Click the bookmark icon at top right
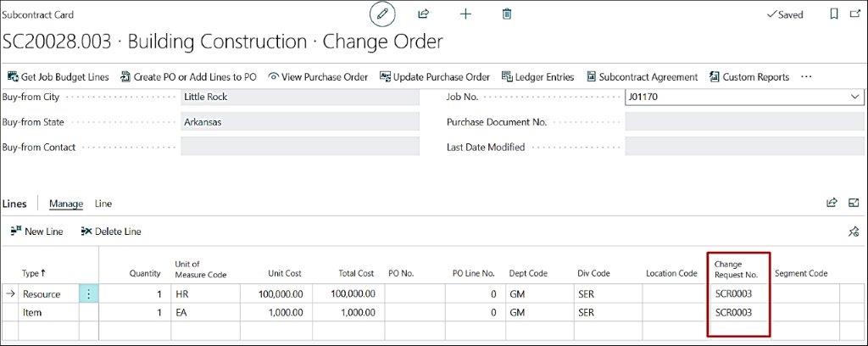 coord(834,14)
